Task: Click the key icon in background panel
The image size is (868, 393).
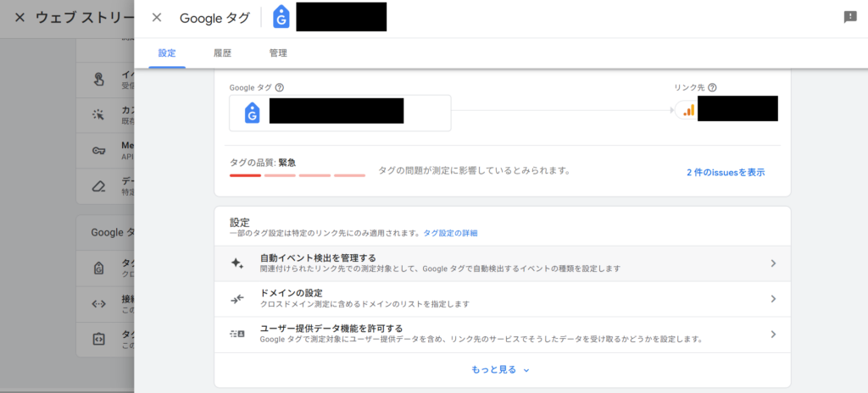Action: pyautogui.click(x=98, y=151)
